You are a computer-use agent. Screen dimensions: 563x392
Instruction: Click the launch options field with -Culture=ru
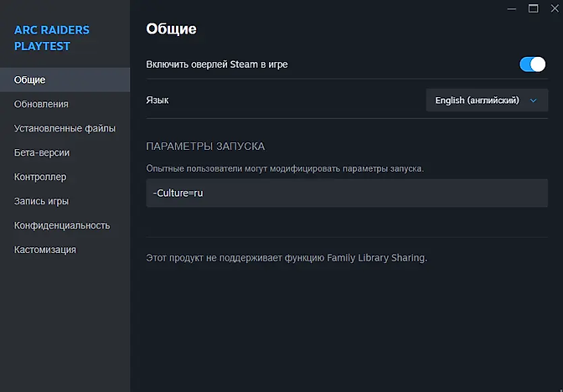pyautogui.click(x=347, y=193)
